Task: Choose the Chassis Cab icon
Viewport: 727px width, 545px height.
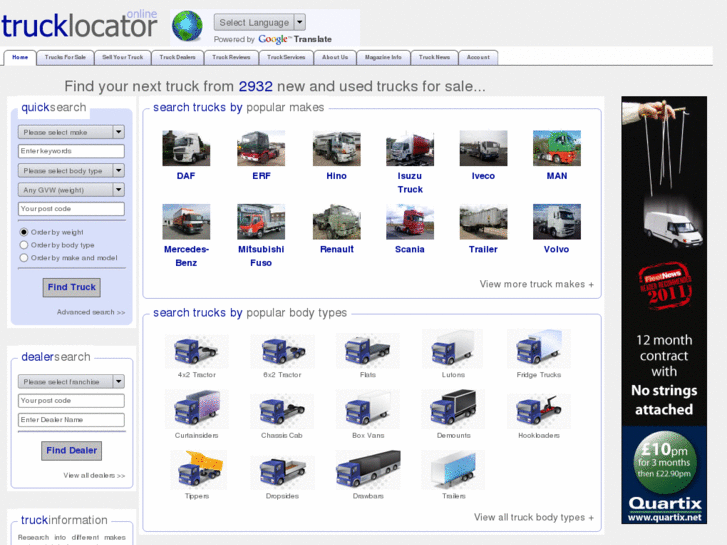Action: pyautogui.click(x=282, y=411)
